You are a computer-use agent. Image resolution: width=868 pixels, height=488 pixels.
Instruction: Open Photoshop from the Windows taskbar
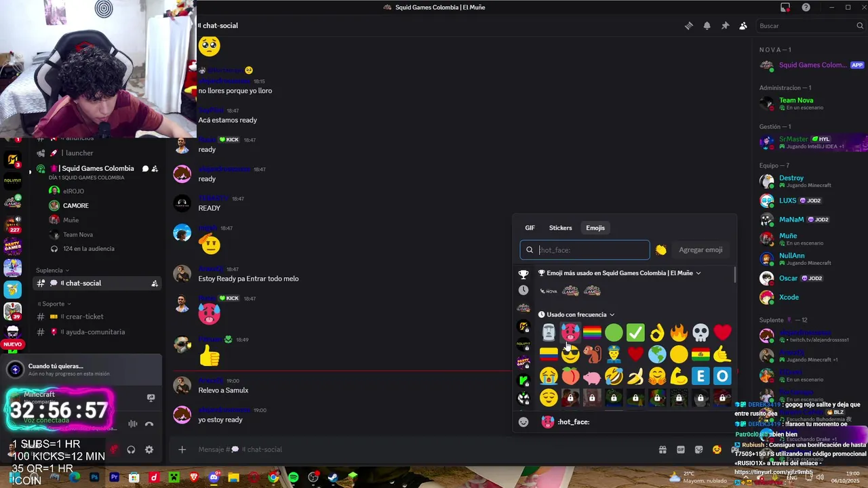94,478
